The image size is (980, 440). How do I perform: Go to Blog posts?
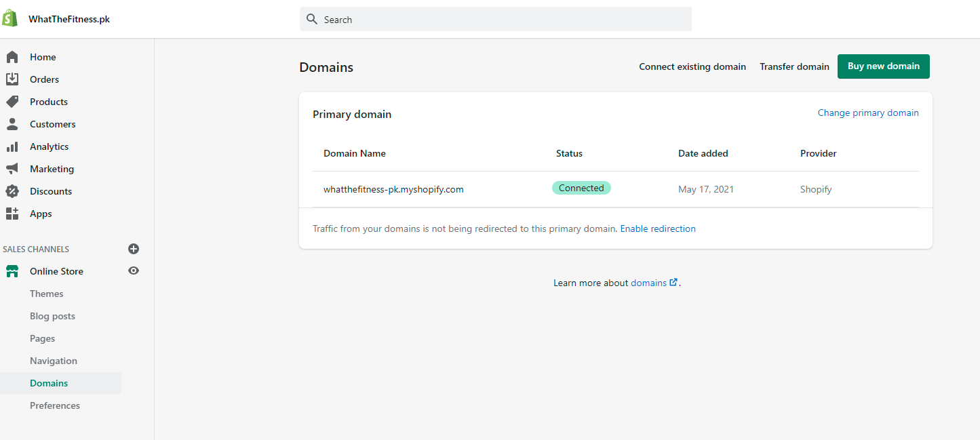tap(52, 316)
